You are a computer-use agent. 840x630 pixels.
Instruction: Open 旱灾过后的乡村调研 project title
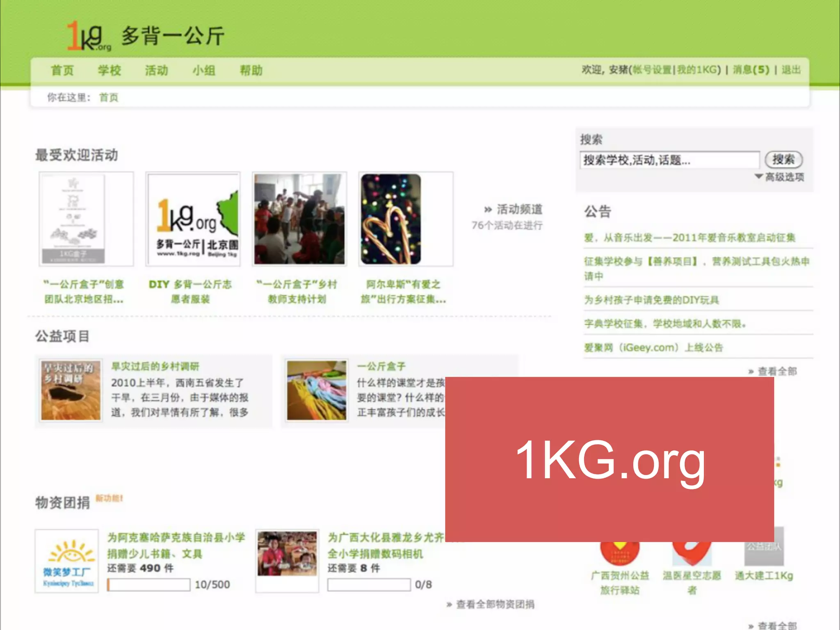(155, 366)
